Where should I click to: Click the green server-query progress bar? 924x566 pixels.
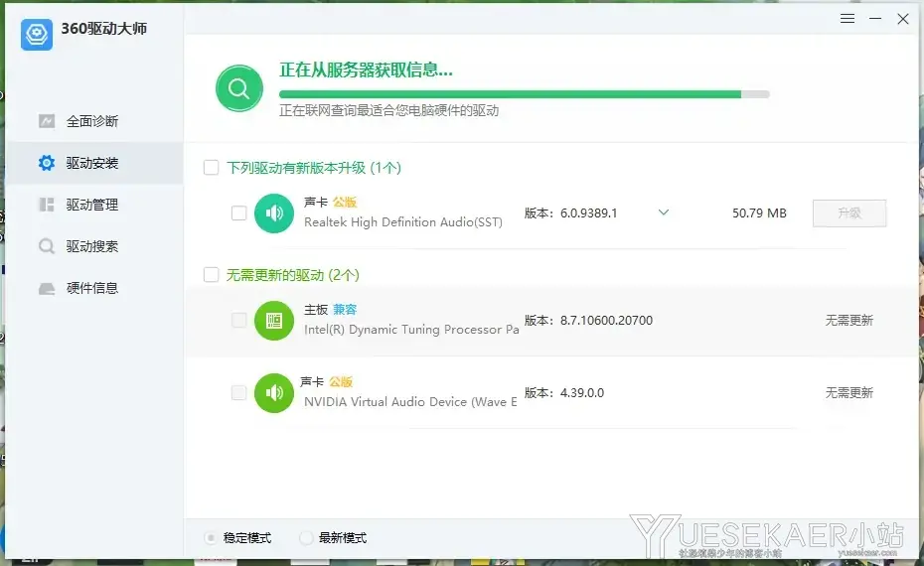click(x=525, y=94)
